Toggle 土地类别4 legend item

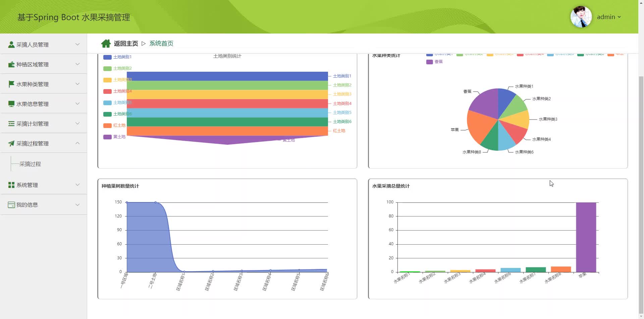117,91
